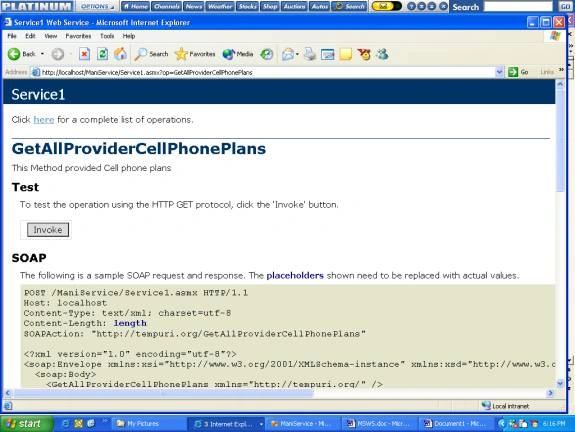Follow the 'here' operations list link

(x=44, y=120)
